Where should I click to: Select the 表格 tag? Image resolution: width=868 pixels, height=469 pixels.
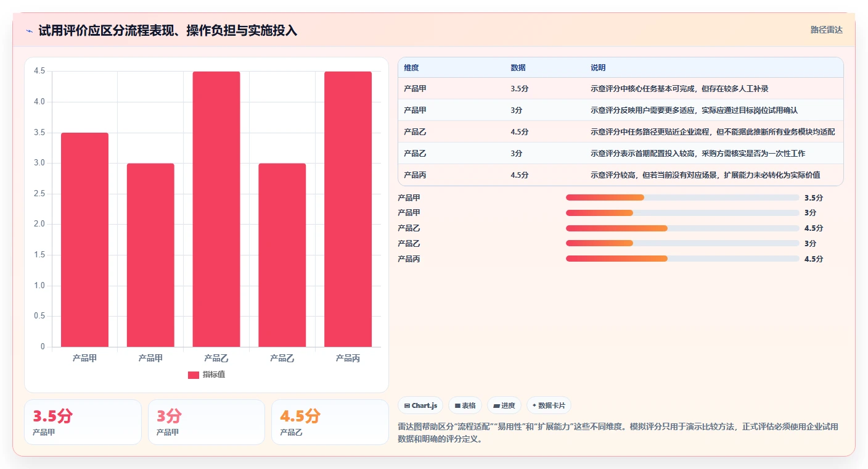click(465, 405)
